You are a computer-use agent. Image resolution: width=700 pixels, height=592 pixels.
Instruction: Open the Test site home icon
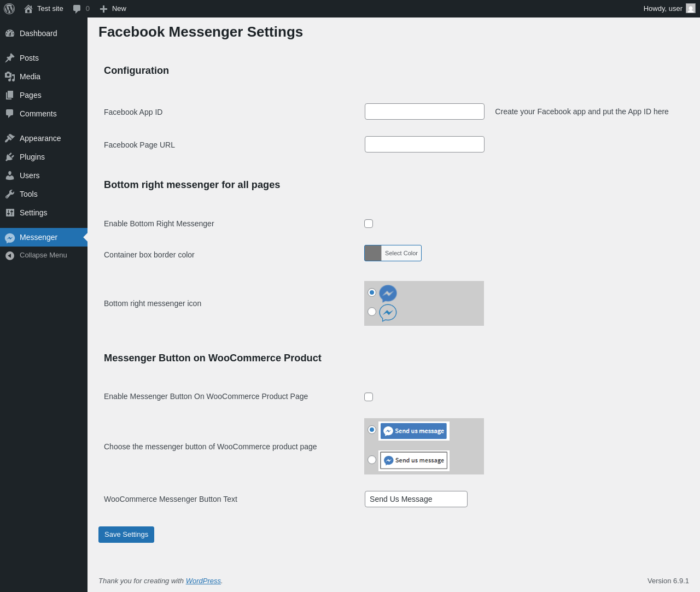coord(28,9)
